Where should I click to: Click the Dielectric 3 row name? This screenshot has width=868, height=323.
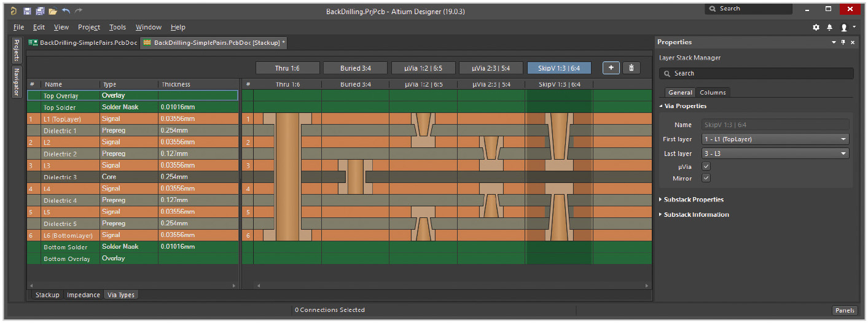70,177
